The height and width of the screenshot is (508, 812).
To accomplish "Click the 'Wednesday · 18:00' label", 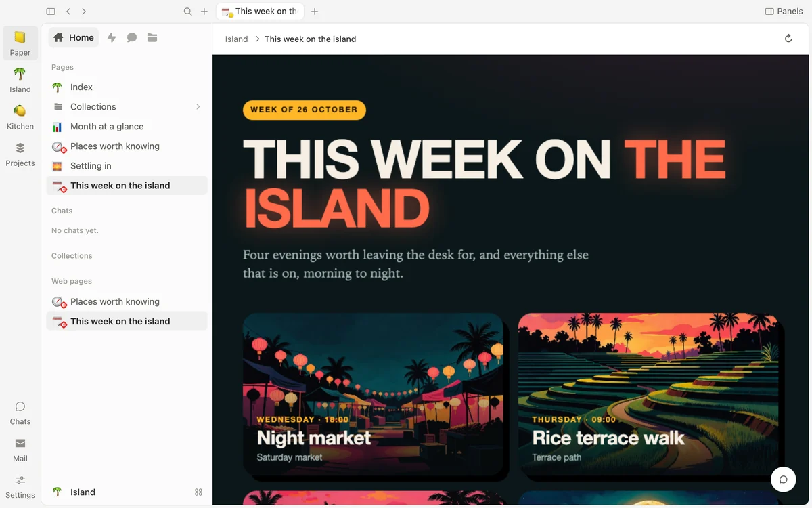I will click(x=303, y=420).
